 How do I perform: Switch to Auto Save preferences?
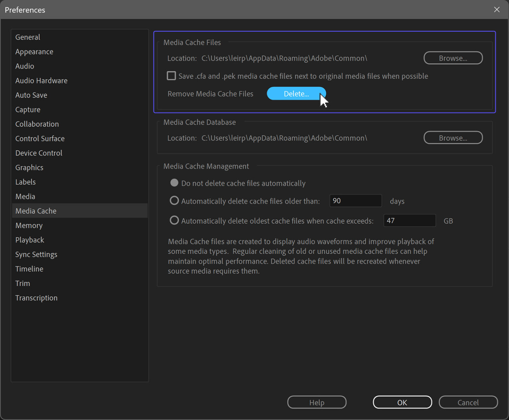point(31,95)
